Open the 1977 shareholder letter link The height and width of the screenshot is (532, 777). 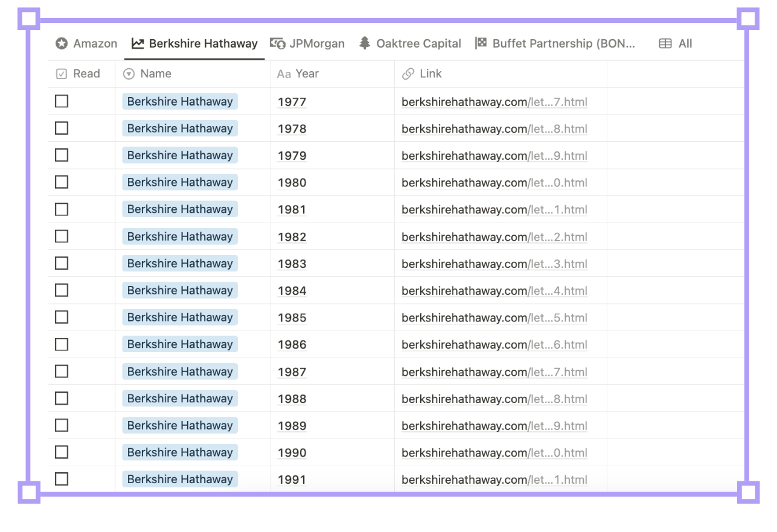[494, 102]
